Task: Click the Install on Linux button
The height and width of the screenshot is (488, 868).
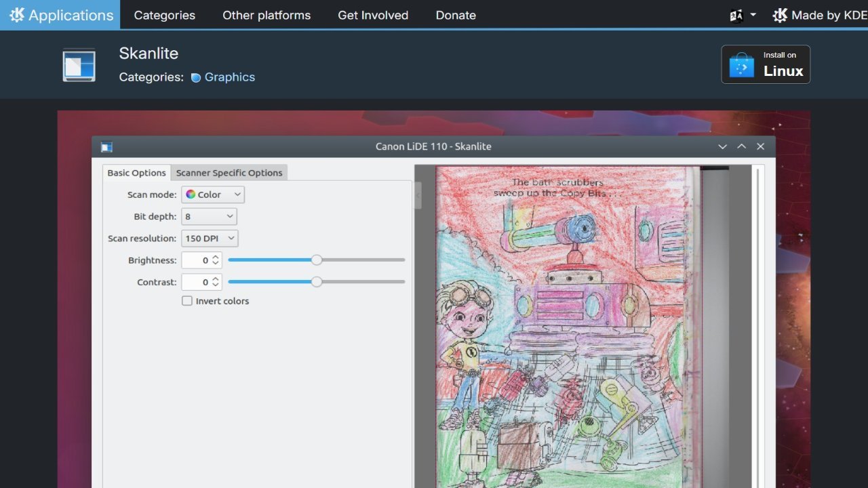Action: tap(766, 64)
